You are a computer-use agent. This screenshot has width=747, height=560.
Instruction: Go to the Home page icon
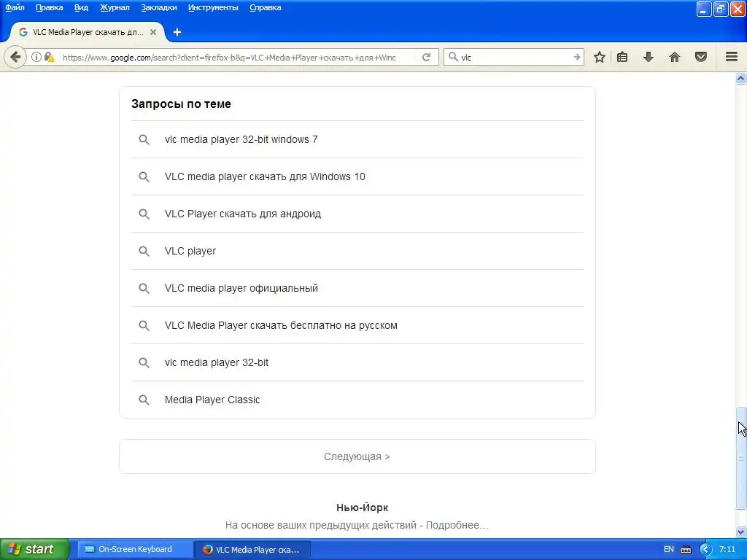(674, 57)
